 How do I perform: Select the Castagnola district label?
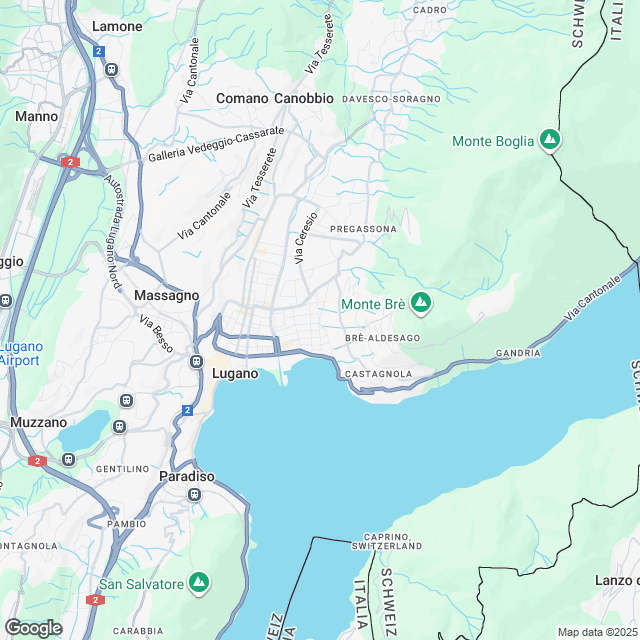click(378, 374)
